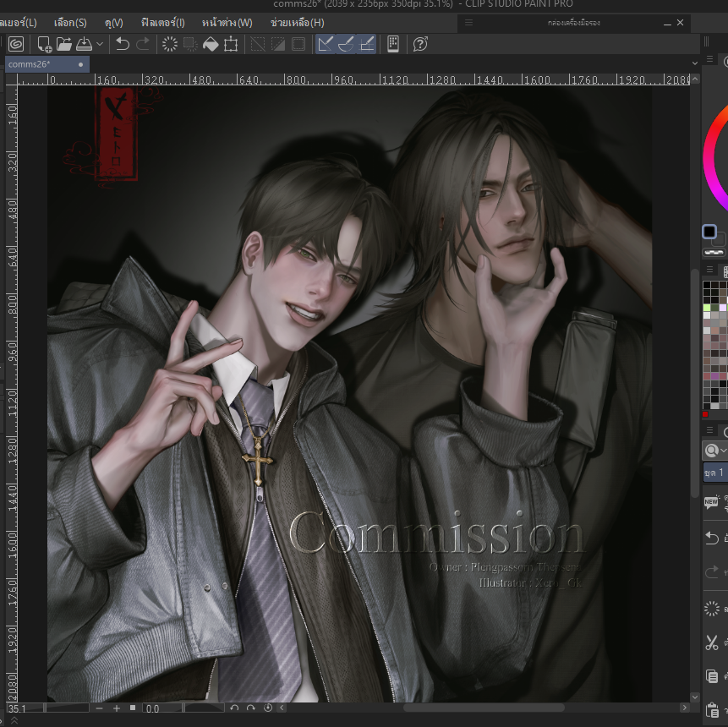
Task: Deselect selection icon in command bar
Action: pos(258,44)
